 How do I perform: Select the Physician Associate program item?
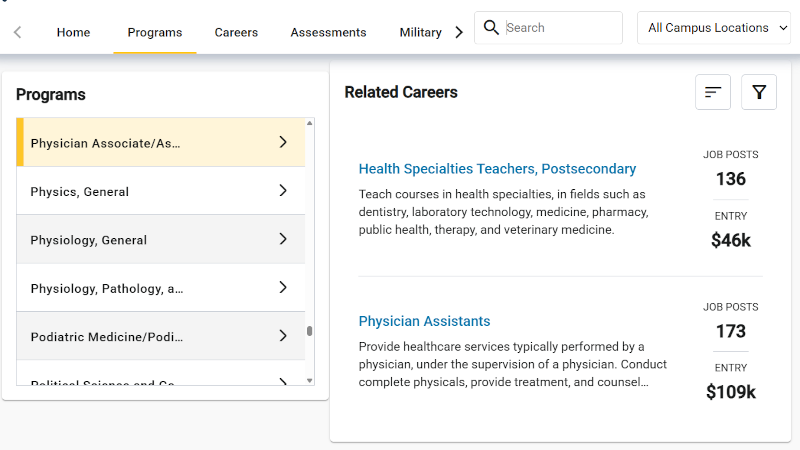(x=161, y=142)
